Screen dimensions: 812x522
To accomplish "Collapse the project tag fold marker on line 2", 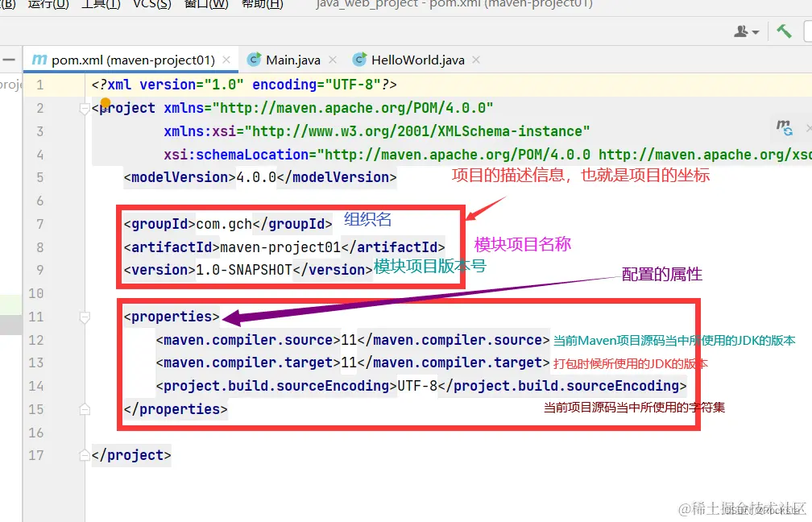I will click(x=85, y=109).
